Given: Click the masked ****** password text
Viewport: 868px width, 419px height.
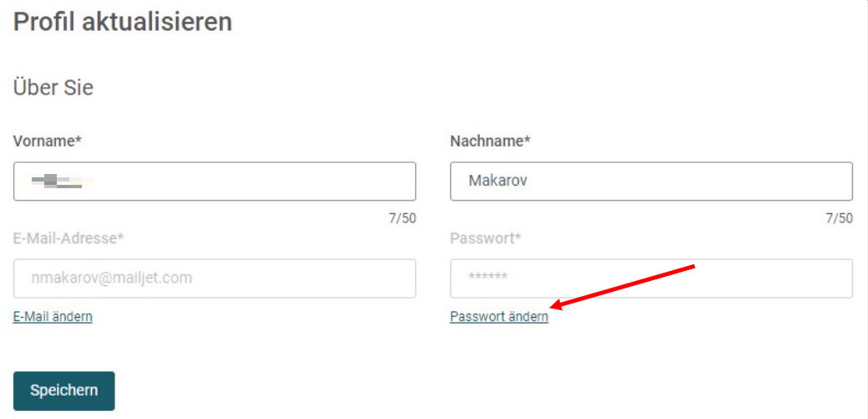Looking at the screenshot, I should tap(488, 276).
